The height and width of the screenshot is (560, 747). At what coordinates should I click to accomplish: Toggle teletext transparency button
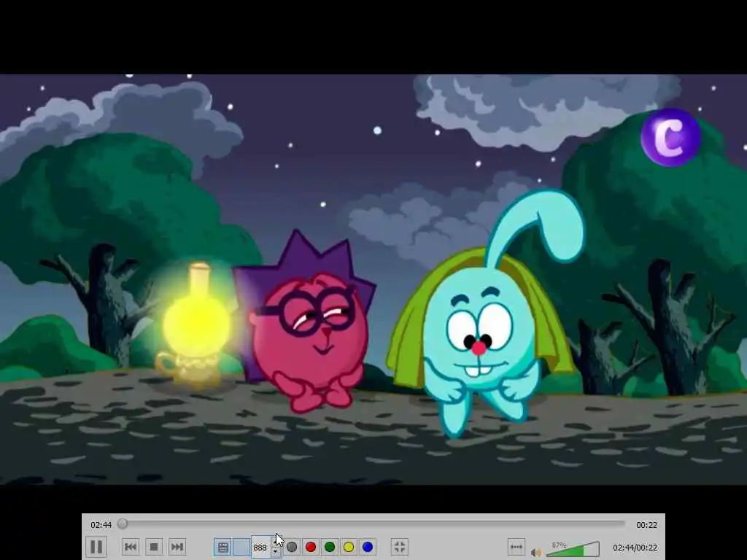241,547
